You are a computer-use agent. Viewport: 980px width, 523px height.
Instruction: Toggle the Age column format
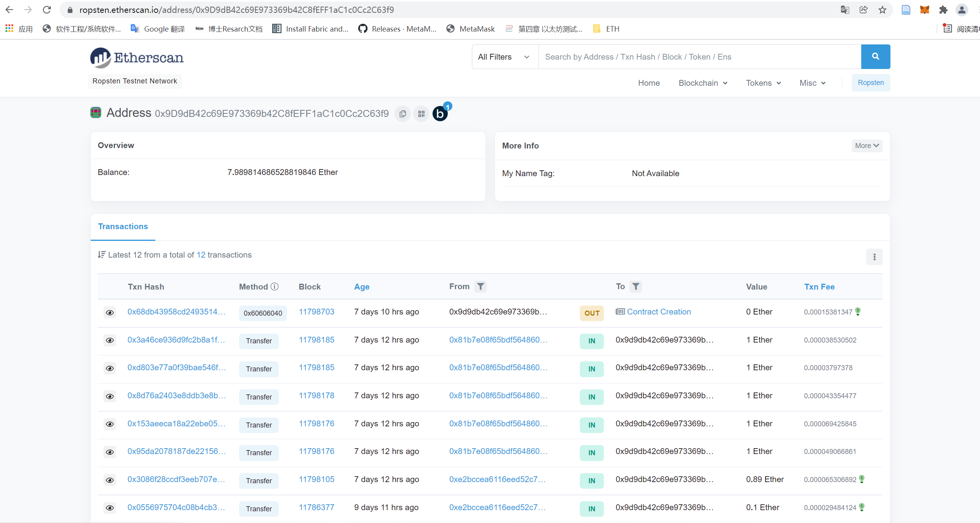click(x=362, y=287)
